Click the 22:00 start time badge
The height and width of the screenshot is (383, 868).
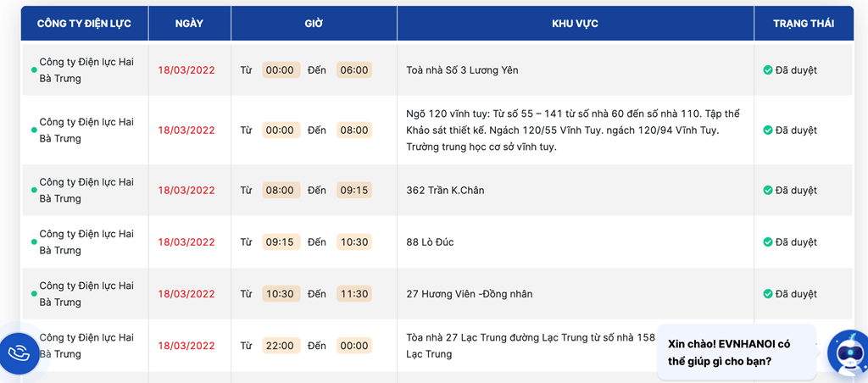(280, 346)
